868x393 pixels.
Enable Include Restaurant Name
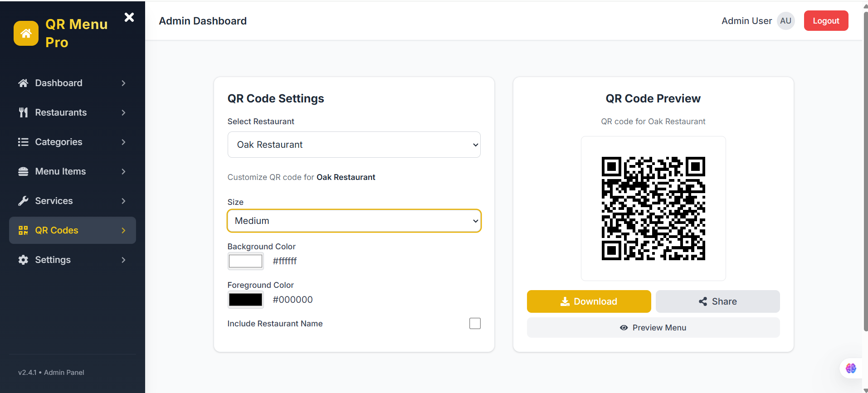[x=474, y=323]
